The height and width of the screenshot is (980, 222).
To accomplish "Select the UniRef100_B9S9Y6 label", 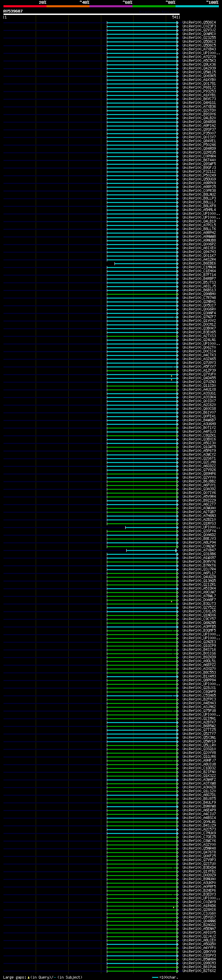I will (x=199, y=114).
